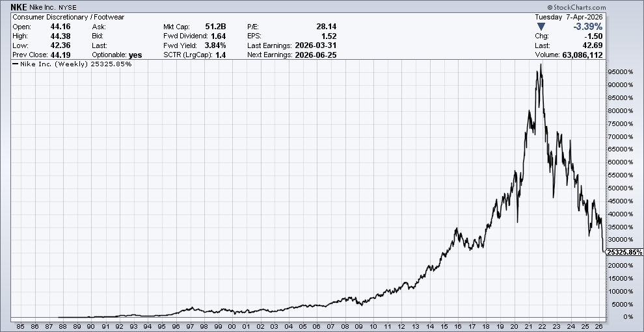Click the Mkt Cap 51.2B value
The height and width of the screenshot is (332, 644).
pyautogui.click(x=215, y=27)
